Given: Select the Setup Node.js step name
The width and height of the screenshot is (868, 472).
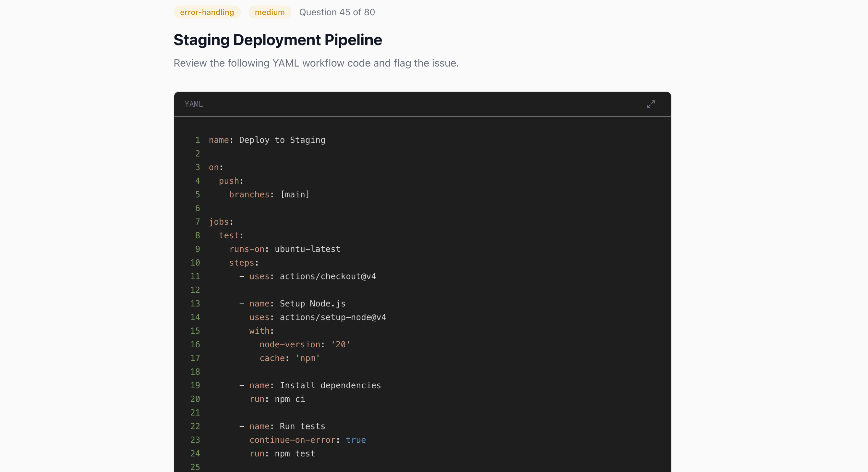Looking at the screenshot, I should click(312, 304).
